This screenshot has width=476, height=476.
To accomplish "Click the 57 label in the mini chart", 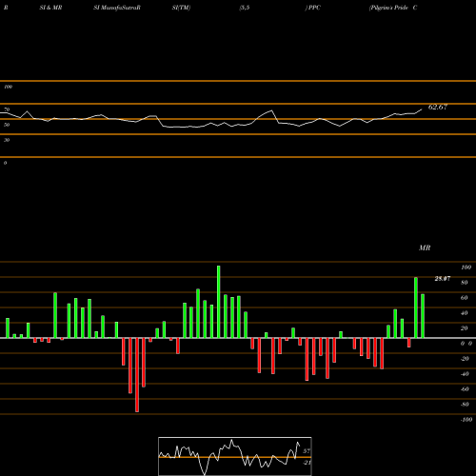I will (307, 451).
